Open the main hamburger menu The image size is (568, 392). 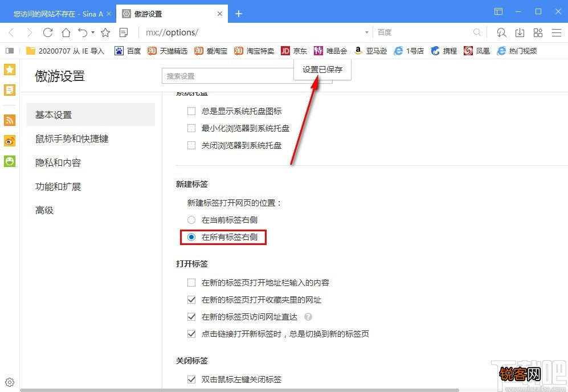[557, 32]
